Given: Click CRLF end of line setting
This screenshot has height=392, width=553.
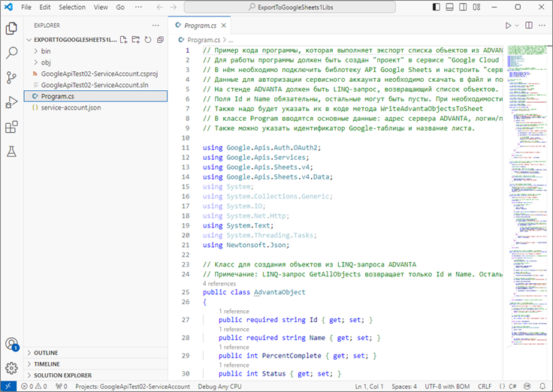Looking at the screenshot, I should 485,386.
